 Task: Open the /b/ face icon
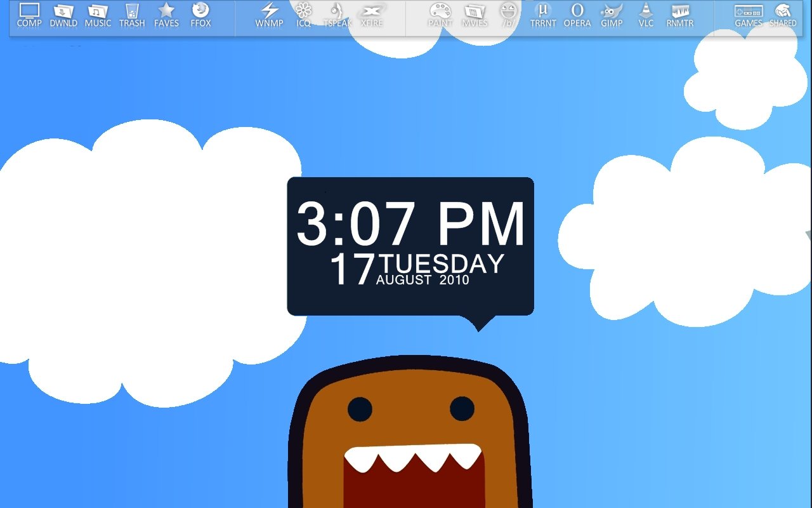coord(509,15)
